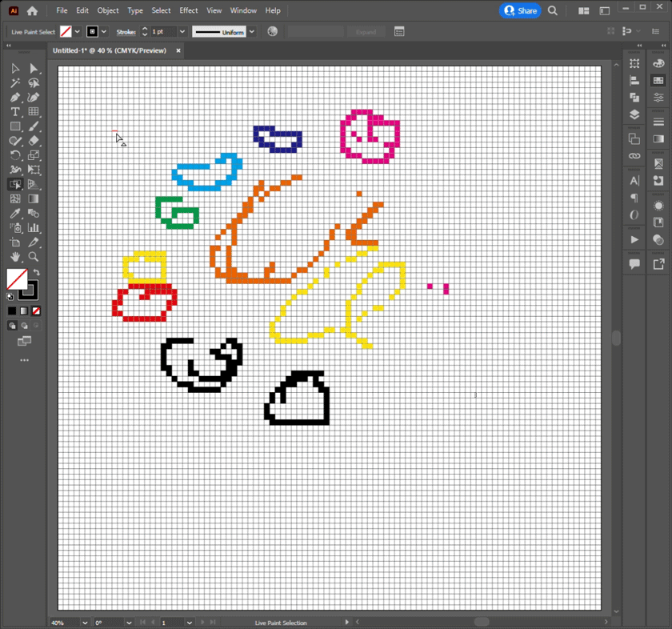Select the Free Transform tool
672x629 pixels.
click(x=34, y=170)
